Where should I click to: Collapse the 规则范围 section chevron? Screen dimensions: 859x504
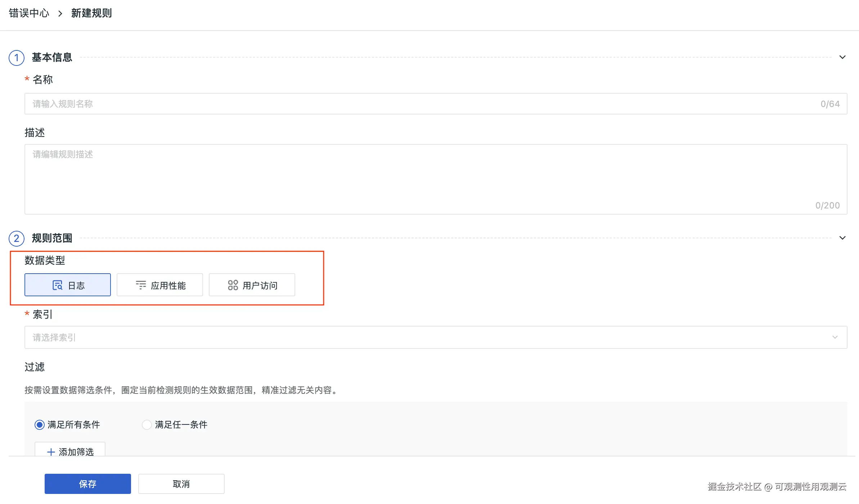tap(842, 238)
